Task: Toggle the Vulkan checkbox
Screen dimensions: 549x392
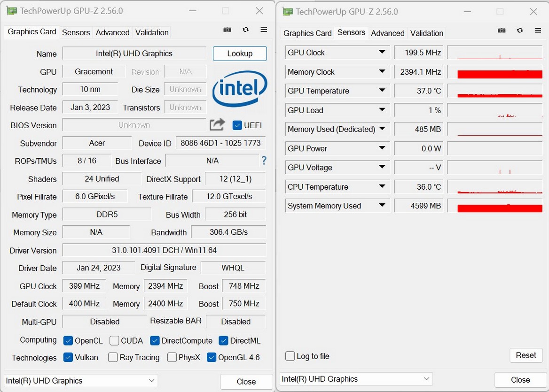Action: [x=68, y=357]
